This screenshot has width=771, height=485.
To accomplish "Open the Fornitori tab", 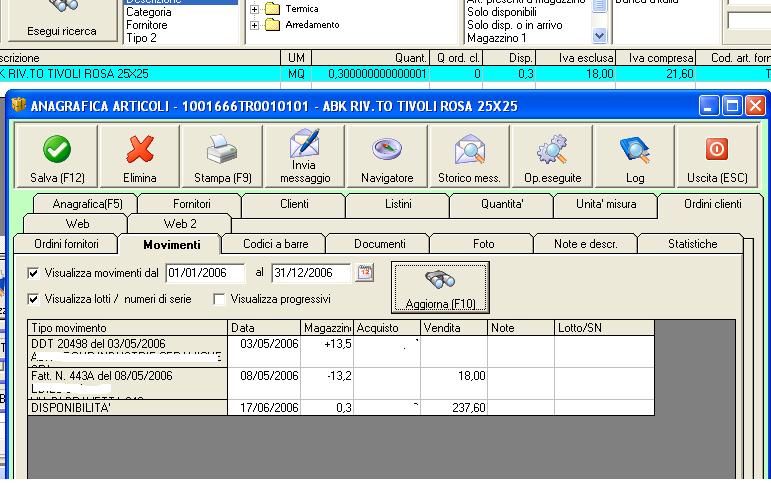I will [191, 204].
